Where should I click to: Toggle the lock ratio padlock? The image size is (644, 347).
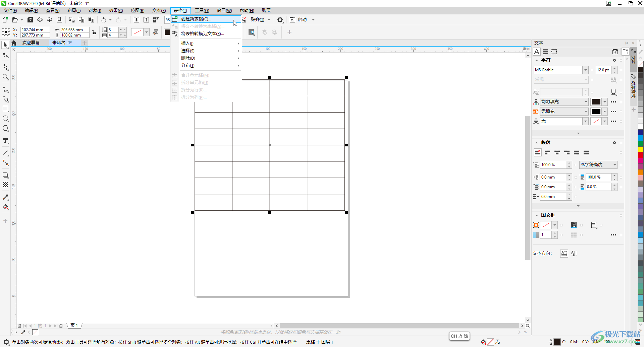tap(94, 32)
